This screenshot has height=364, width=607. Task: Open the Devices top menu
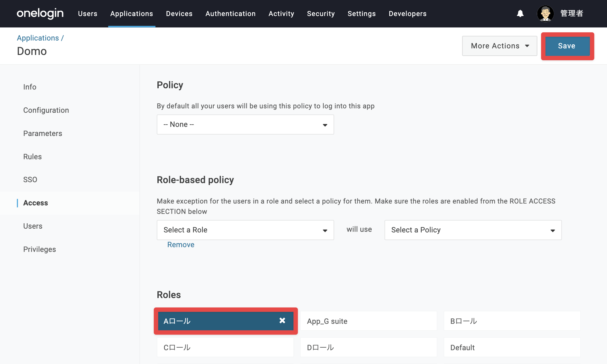[179, 14]
